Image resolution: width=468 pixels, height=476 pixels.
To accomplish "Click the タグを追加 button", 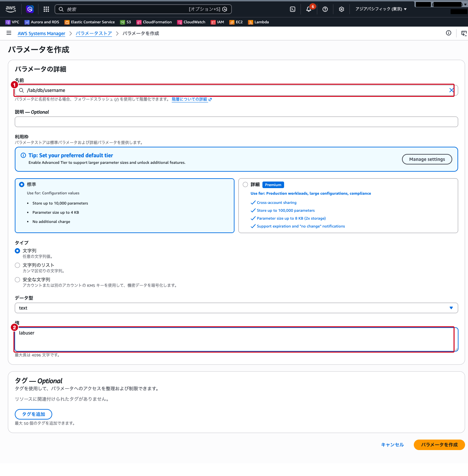I will [x=33, y=414].
